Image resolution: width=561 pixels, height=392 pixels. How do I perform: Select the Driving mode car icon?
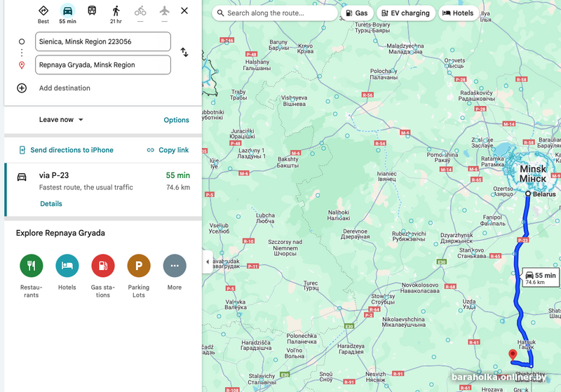click(67, 11)
